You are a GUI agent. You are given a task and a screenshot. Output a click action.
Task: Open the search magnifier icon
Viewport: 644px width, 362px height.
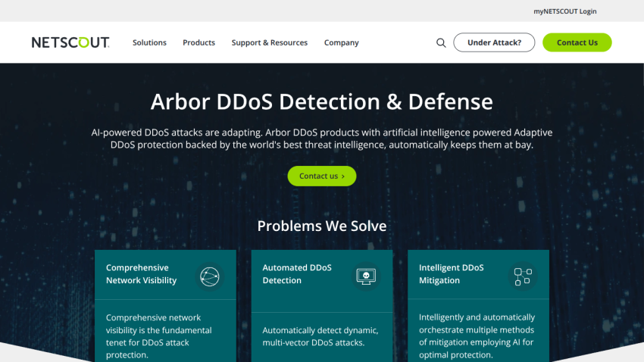(441, 42)
